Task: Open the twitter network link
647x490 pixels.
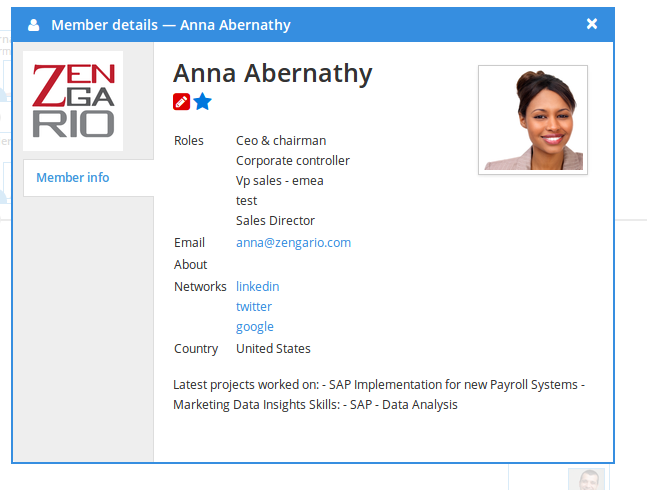Action: (x=254, y=306)
